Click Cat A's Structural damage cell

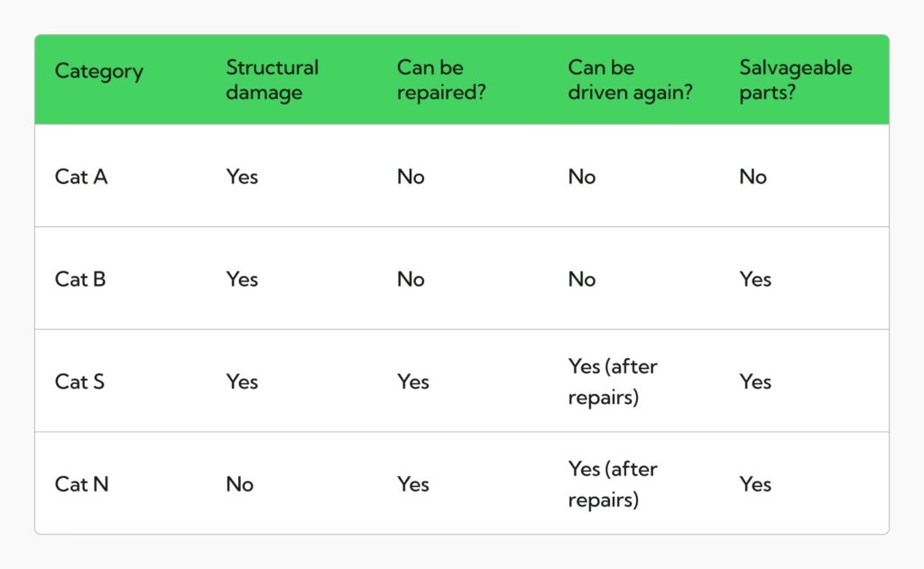point(242,177)
